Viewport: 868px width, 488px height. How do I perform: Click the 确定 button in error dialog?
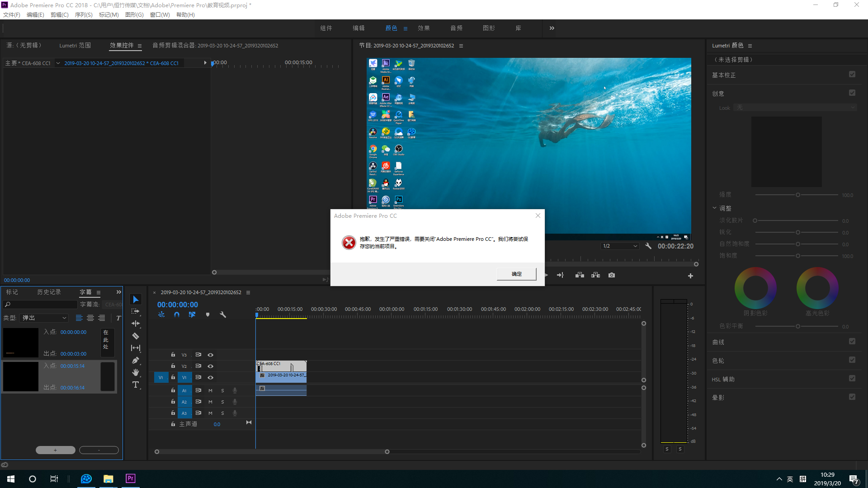516,274
